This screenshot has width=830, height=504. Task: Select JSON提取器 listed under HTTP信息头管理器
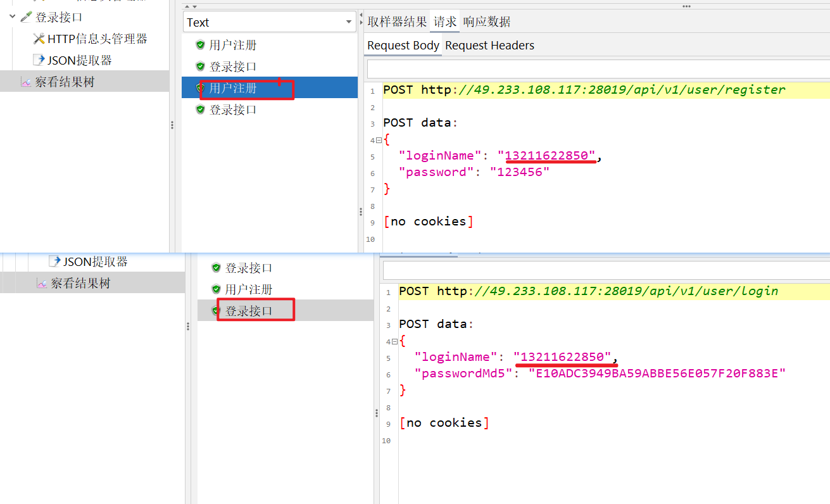click(x=80, y=60)
